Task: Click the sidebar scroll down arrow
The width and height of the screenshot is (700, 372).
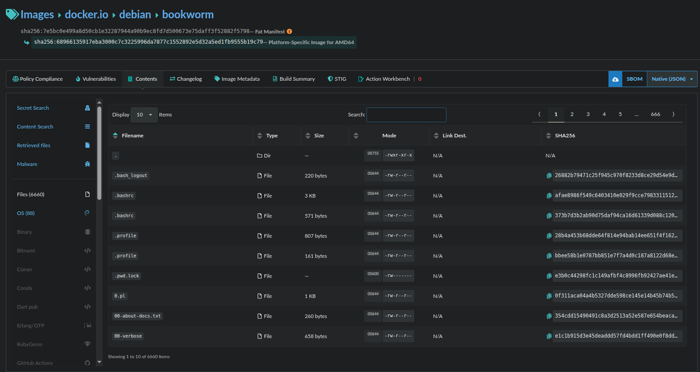Action: point(99,362)
